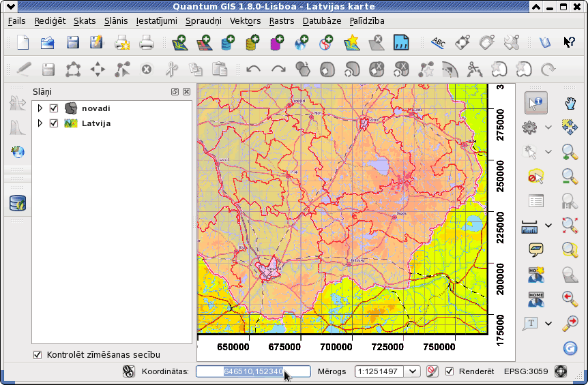Open the Datubāze menu
This screenshot has width=588, height=385.
click(322, 21)
